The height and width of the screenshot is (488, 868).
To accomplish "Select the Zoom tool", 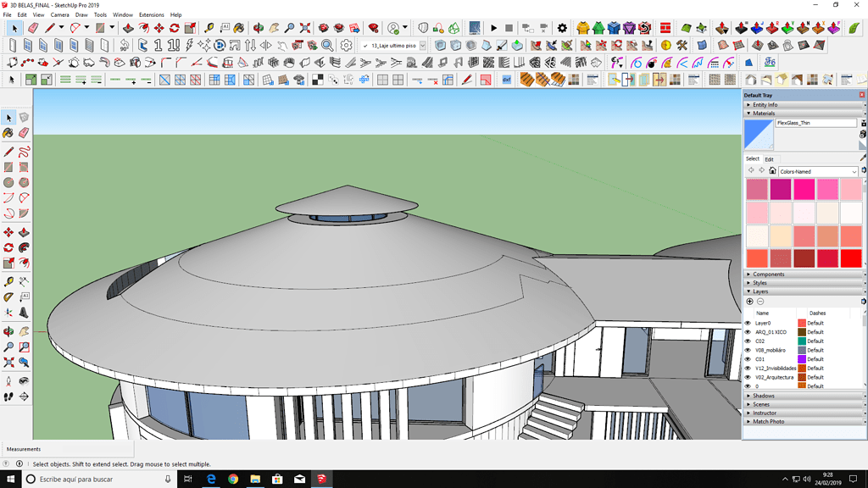I will point(8,345).
